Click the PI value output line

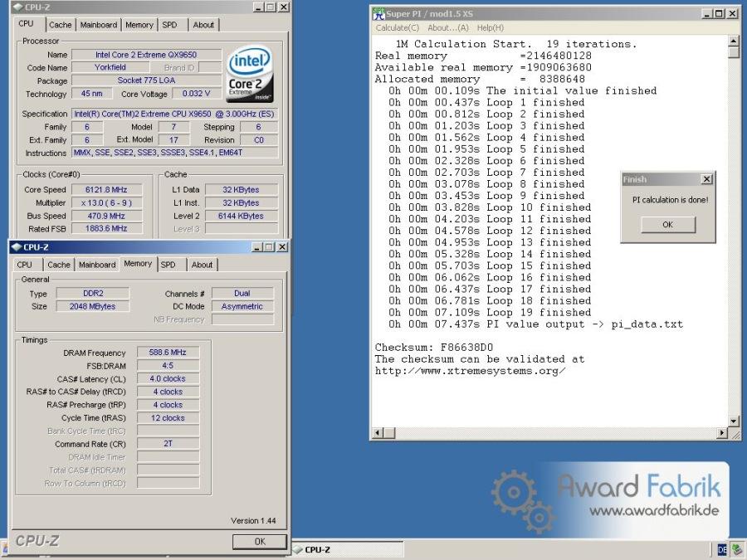[x=535, y=324]
